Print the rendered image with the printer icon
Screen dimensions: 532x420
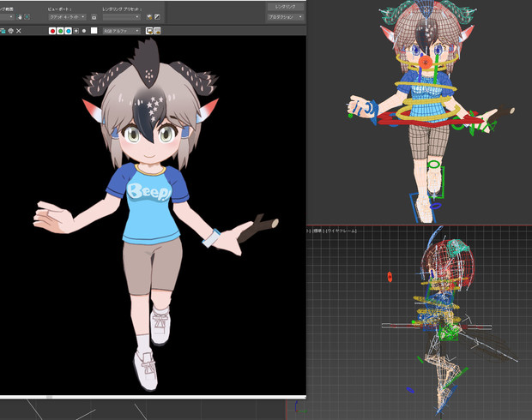click(x=9, y=30)
